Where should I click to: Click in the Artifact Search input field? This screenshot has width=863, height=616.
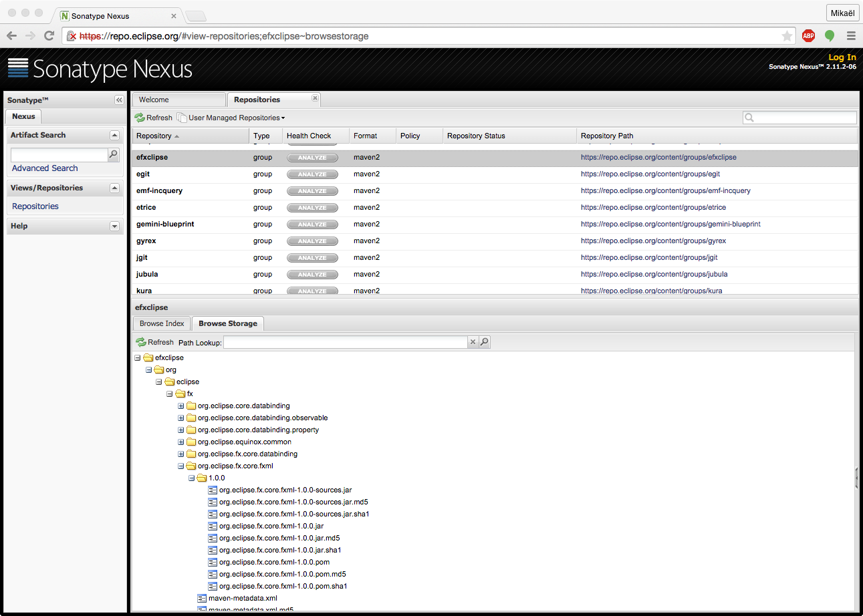pos(59,154)
